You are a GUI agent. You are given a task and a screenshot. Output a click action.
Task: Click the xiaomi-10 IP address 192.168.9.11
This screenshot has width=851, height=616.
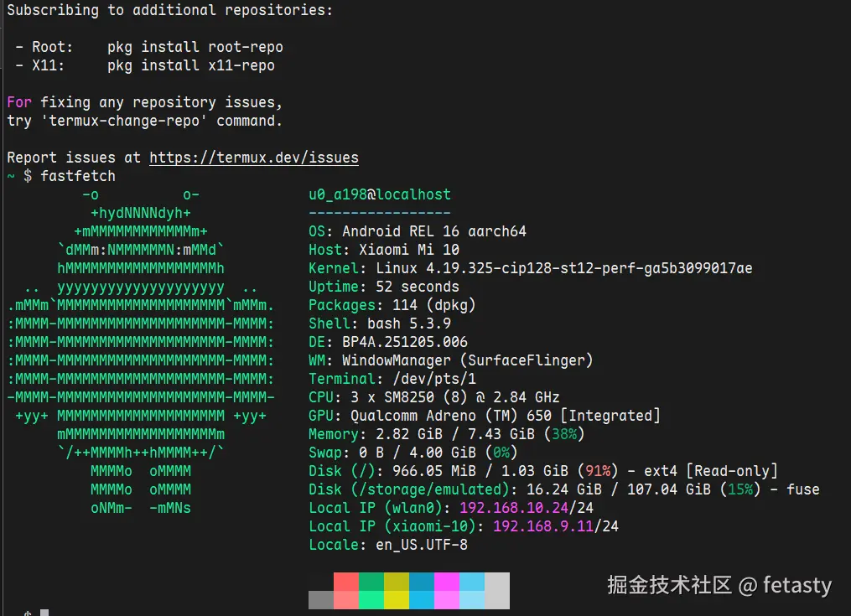coord(543,526)
